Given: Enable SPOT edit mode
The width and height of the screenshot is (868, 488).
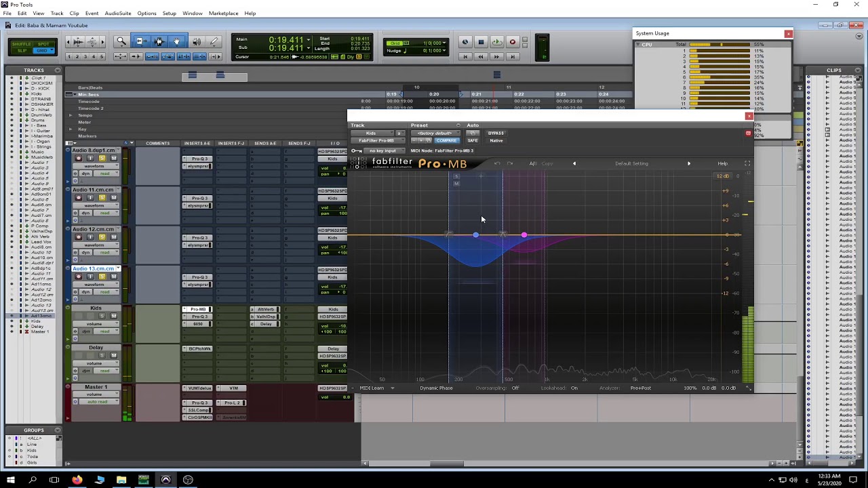Looking at the screenshot, I should 45,44.
